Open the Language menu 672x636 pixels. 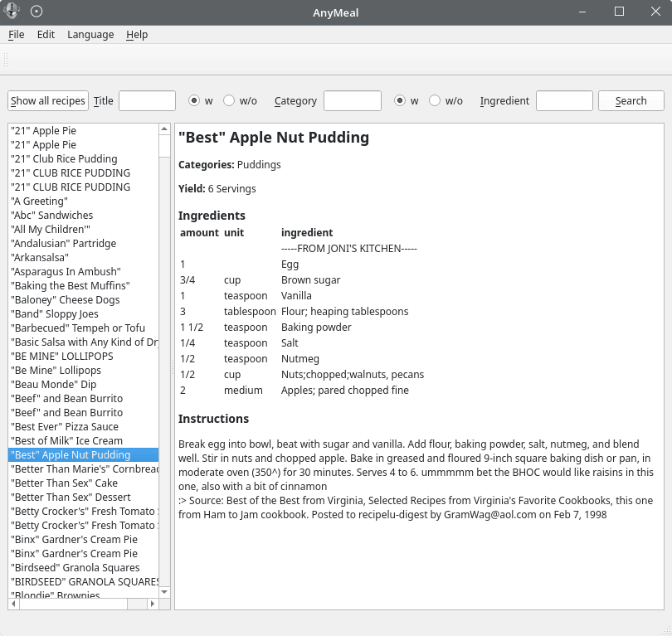[x=90, y=35]
